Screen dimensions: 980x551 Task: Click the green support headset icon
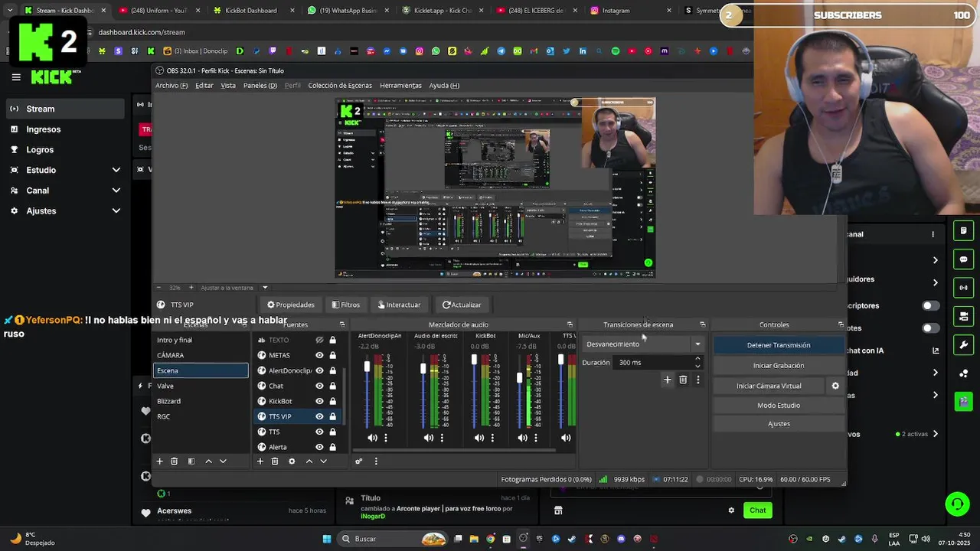pyautogui.click(x=957, y=504)
